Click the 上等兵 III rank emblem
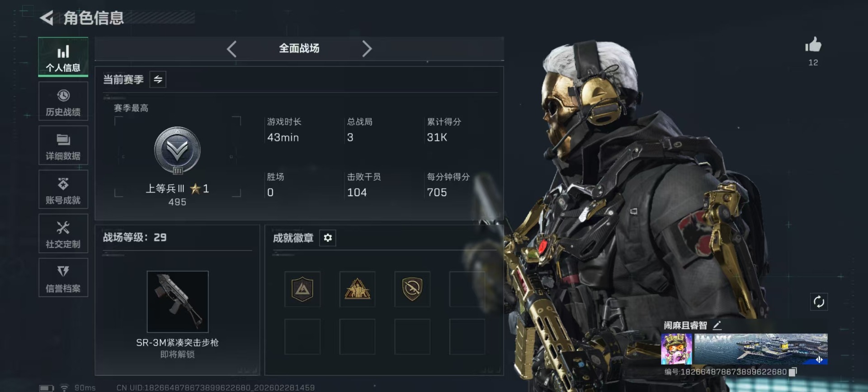 tap(177, 151)
